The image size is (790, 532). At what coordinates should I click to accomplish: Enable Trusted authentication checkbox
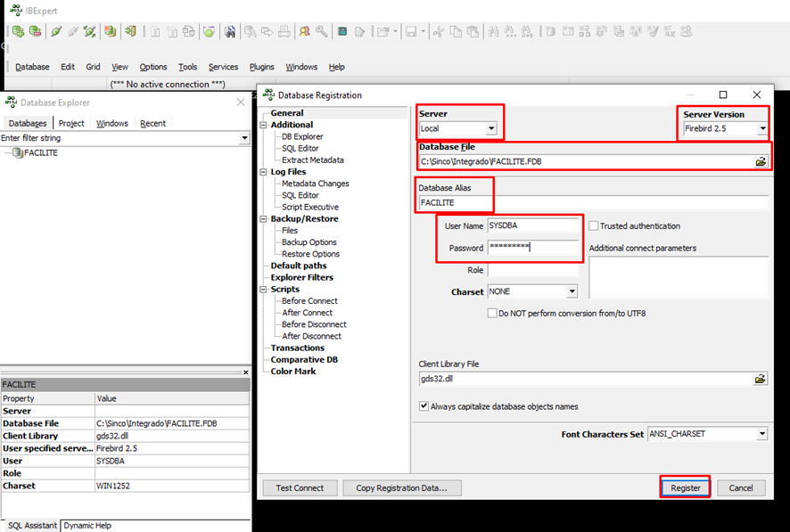click(594, 226)
